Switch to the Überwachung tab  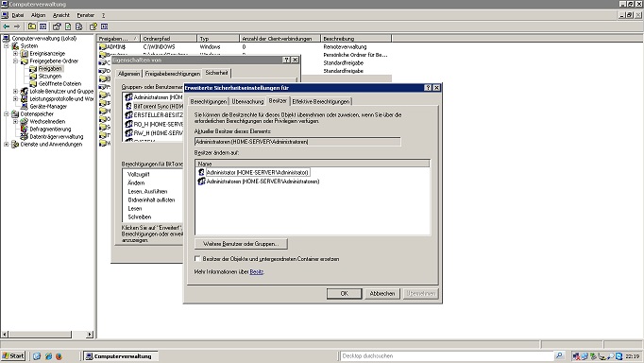[247, 101]
